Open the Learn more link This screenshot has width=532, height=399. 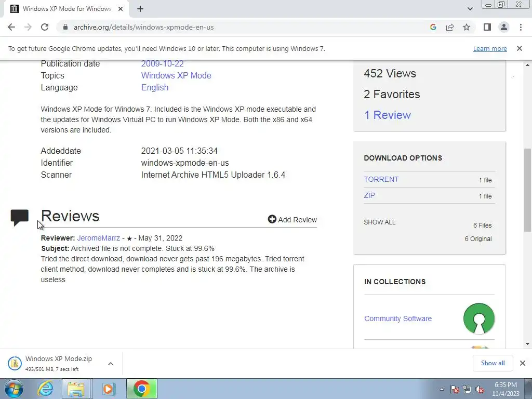(490, 48)
